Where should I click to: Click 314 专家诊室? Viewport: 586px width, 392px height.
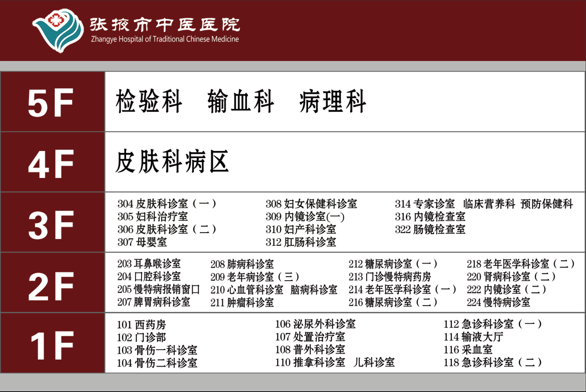tap(425, 204)
